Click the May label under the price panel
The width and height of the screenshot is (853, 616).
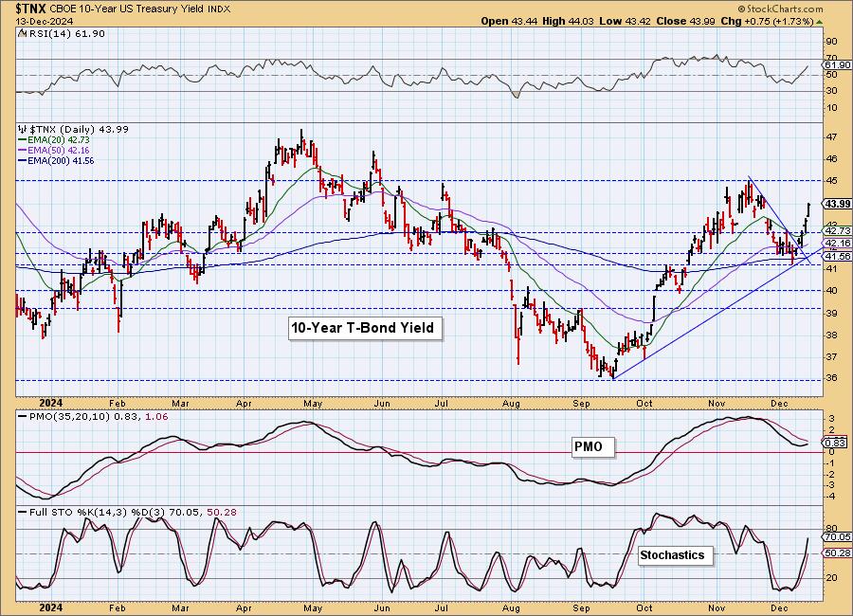coord(313,404)
